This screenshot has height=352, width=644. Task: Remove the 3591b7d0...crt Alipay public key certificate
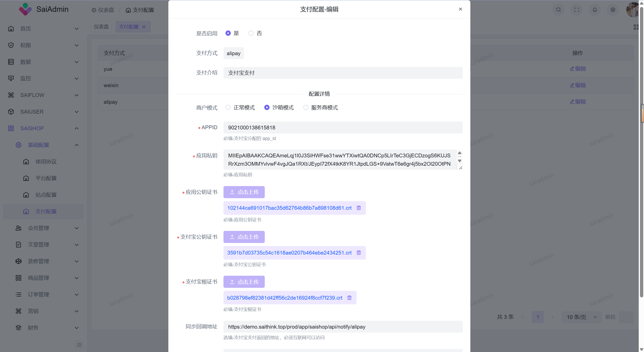[359, 253]
